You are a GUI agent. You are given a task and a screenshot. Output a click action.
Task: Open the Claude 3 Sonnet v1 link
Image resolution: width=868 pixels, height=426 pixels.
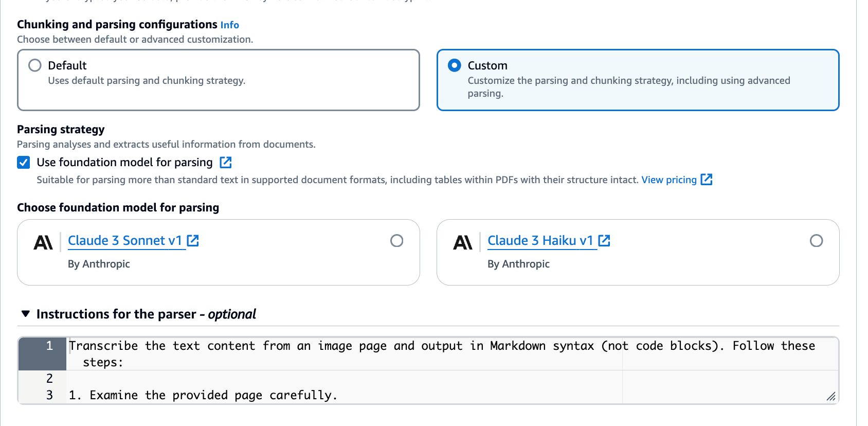(x=125, y=241)
